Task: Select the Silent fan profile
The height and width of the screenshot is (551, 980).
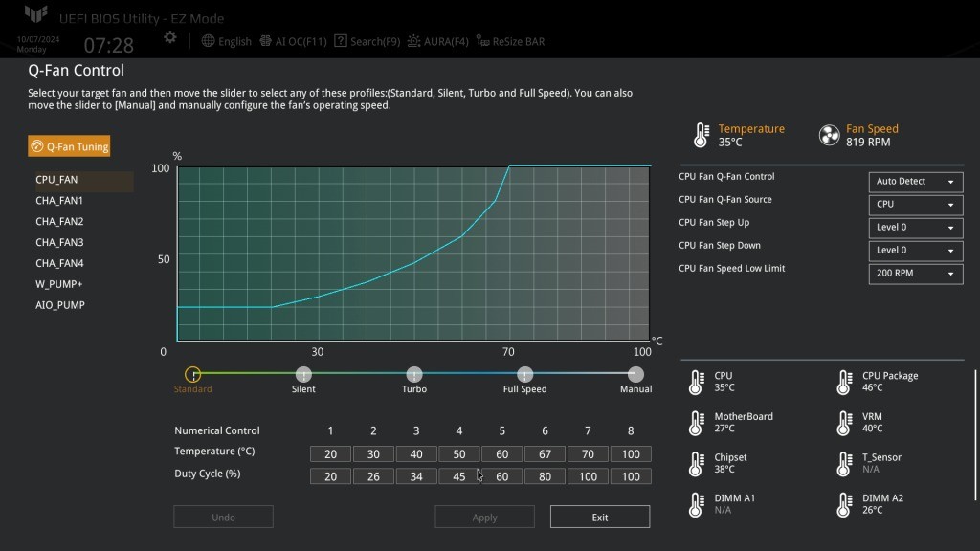Action: click(x=303, y=375)
